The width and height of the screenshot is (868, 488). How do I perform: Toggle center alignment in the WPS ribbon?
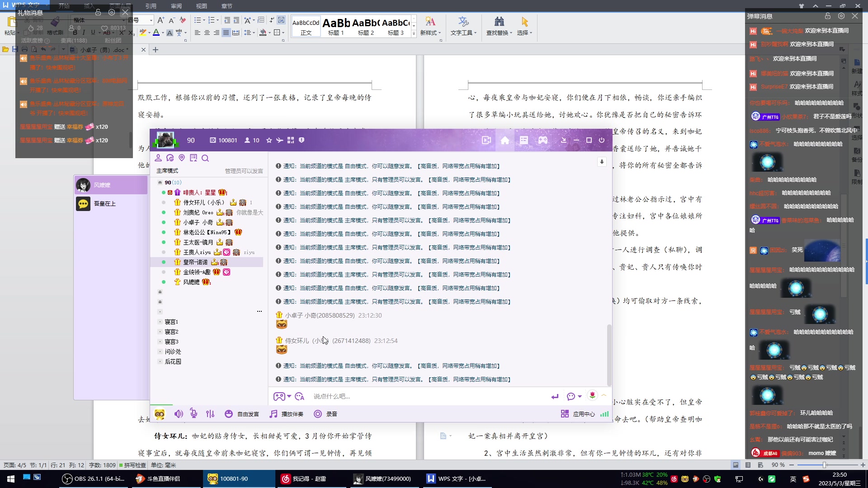(207, 33)
